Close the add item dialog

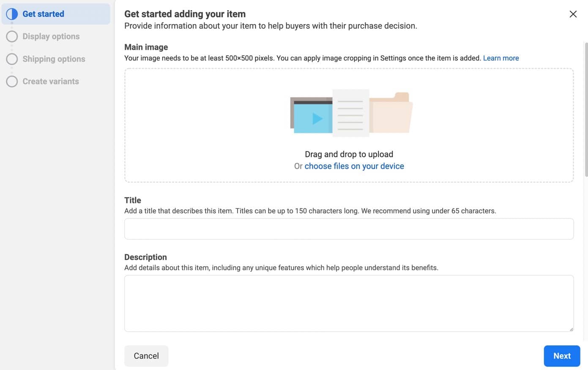pos(573,14)
